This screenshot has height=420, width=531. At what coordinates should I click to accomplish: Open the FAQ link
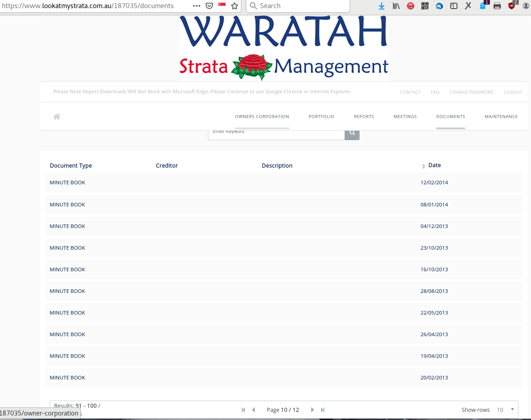click(435, 92)
